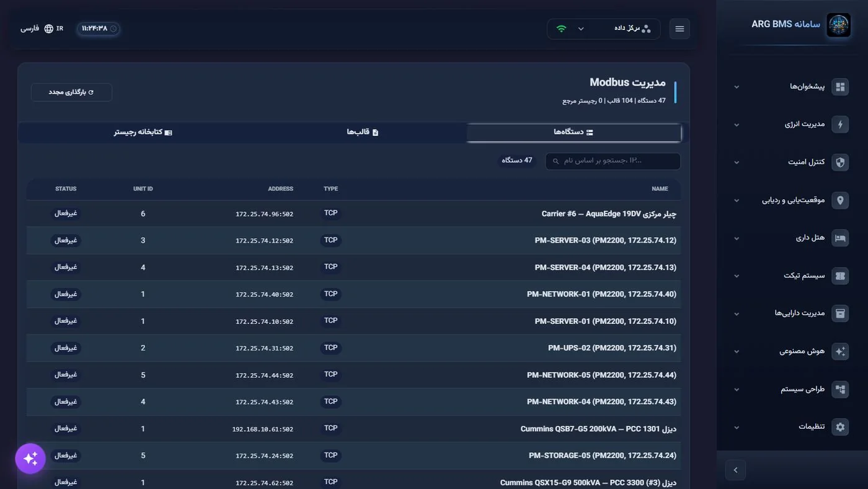Image resolution: width=868 pixels, height=489 pixels.
Task: Click the clock icon beside the time display
Action: click(x=113, y=29)
